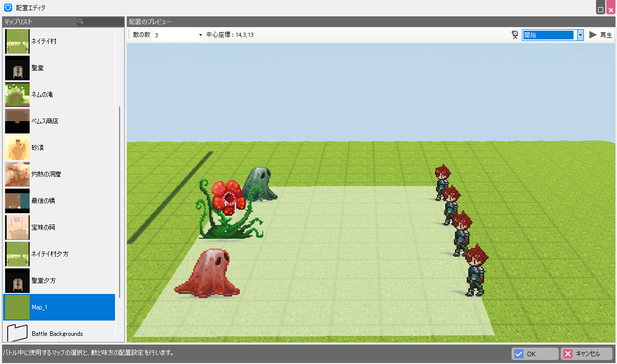
Task: Select the gray-green slime enemy
Action: point(261,184)
